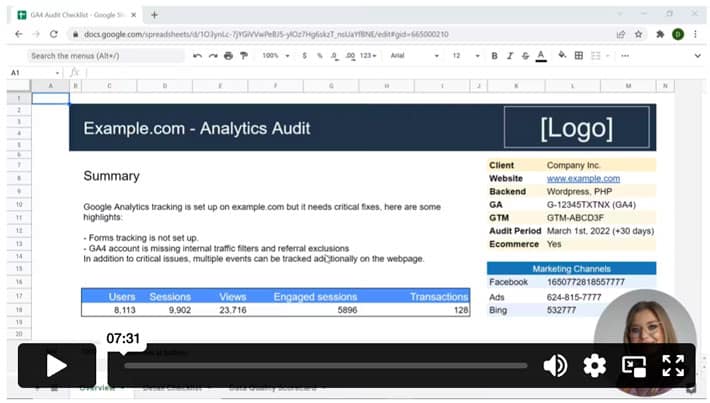
Task: Toggle strikethrough formatting
Action: 525,56
